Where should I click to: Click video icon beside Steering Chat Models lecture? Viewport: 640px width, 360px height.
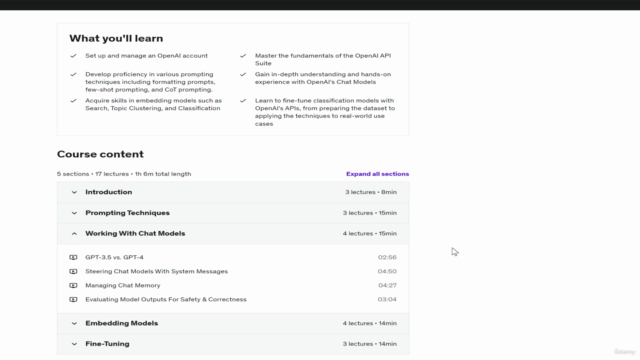click(x=73, y=271)
